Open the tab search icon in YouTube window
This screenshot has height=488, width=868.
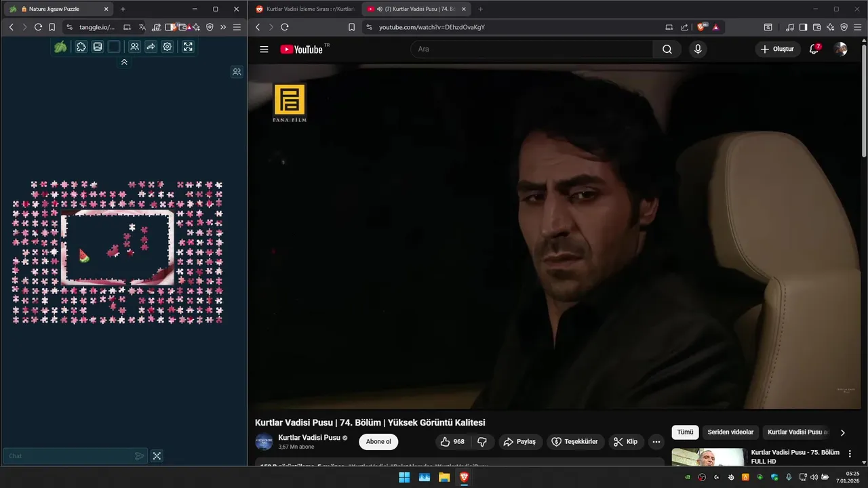[x=768, y=27]
